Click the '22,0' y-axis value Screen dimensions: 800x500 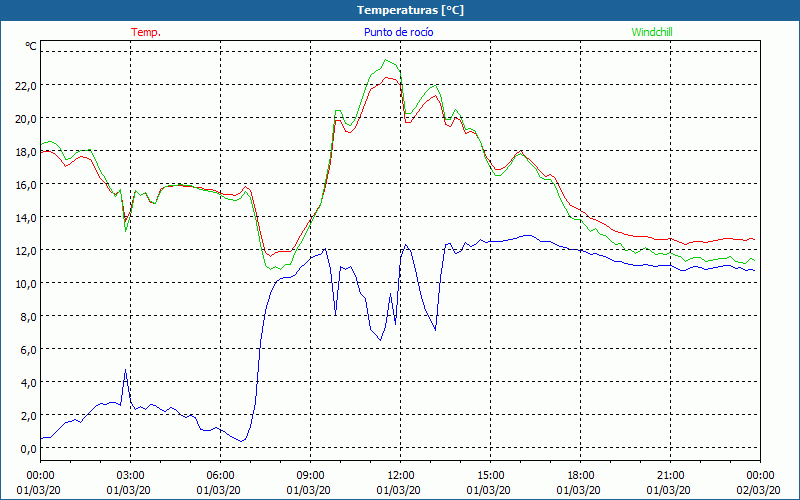26,86
